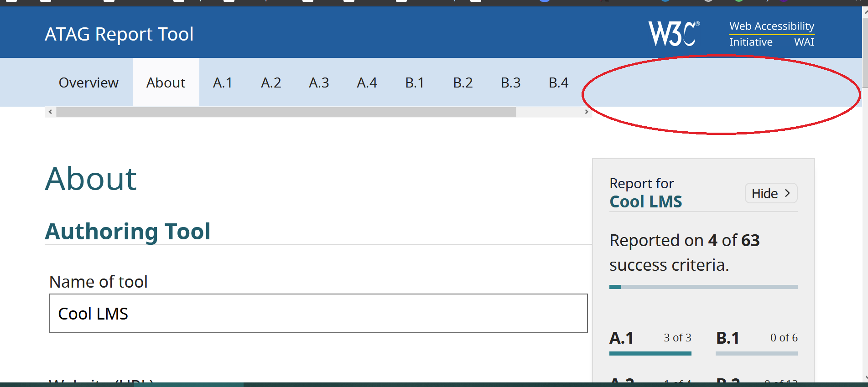This screenshot has width=868, height=387.
Task: Open the A.1 results in the report panel
Action: pos(621,338)
